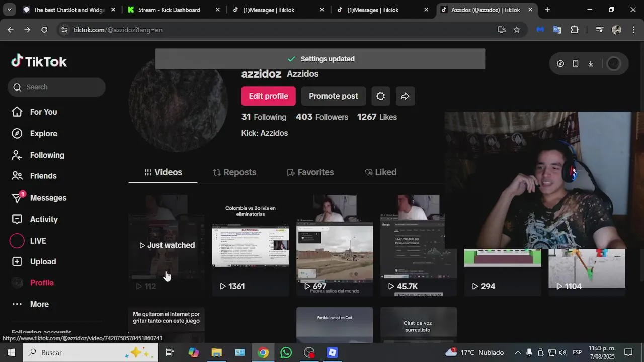Open the TikTok account avatar menu
The width and height of the screenshot is (644, 362).
pos(613,64)
